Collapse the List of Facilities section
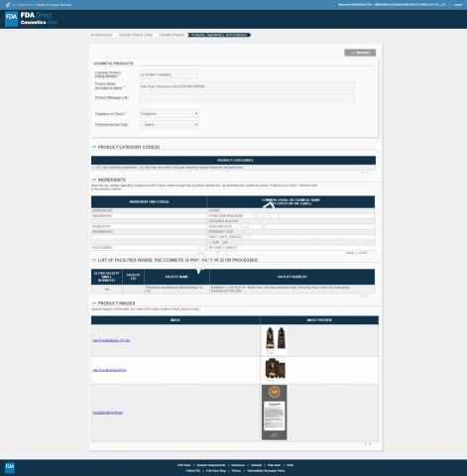This screenshot has width=467, height=476. click(94, 260)
